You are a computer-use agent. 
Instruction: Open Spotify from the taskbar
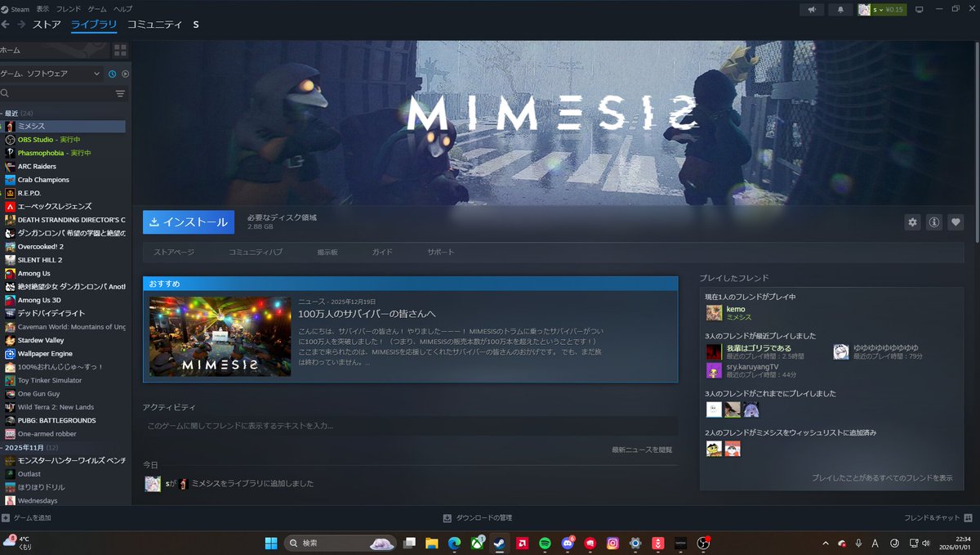[545, 544]
